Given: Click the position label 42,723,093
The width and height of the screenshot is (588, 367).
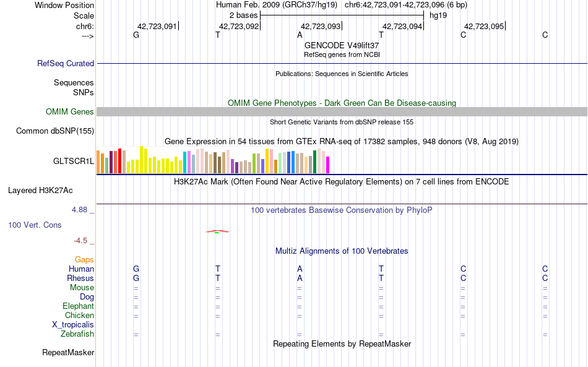Looking at the screenshot, I should click(x=320, y=27).
